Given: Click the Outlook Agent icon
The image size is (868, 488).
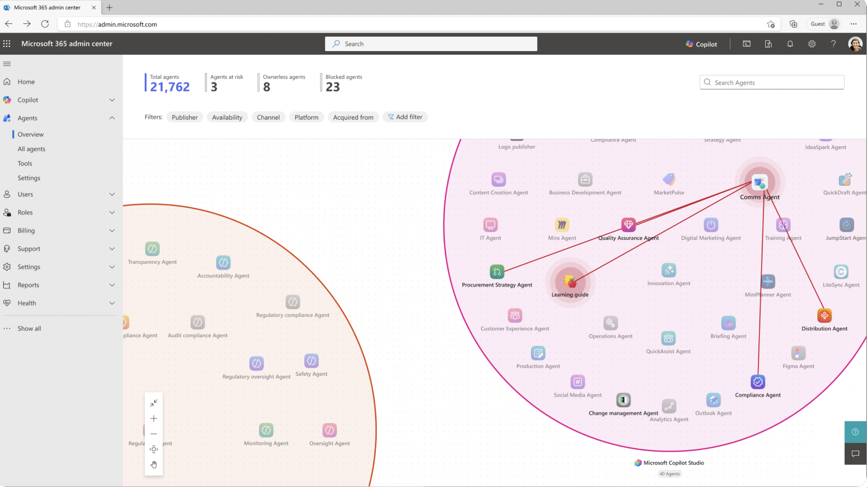Looking at the screenshot, I should pos(713,400).
